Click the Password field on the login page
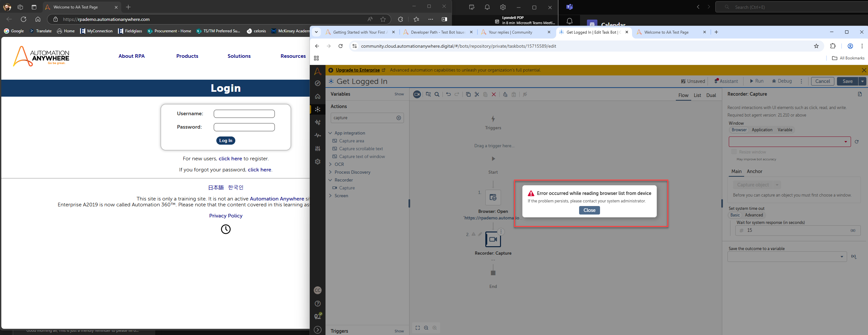This screenshot has width=868, height=335. 244,127
